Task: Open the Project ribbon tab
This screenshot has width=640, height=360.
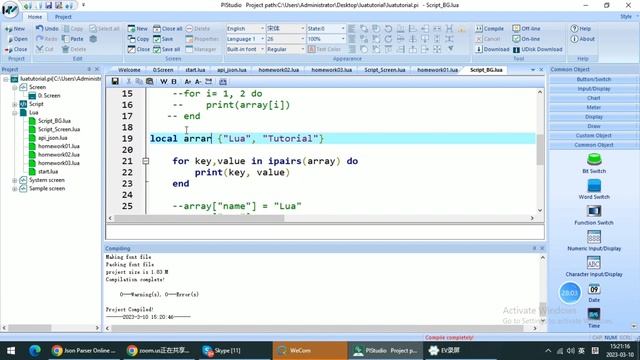Action: pos(63,17)
